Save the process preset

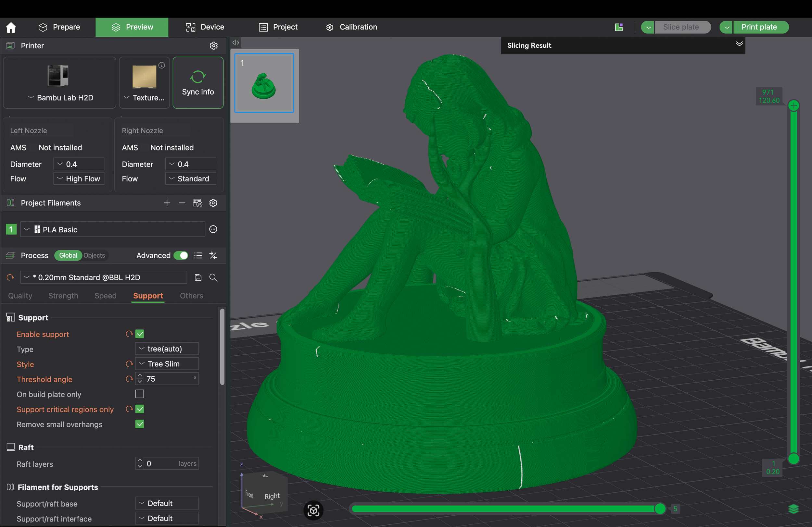[198, 277]
